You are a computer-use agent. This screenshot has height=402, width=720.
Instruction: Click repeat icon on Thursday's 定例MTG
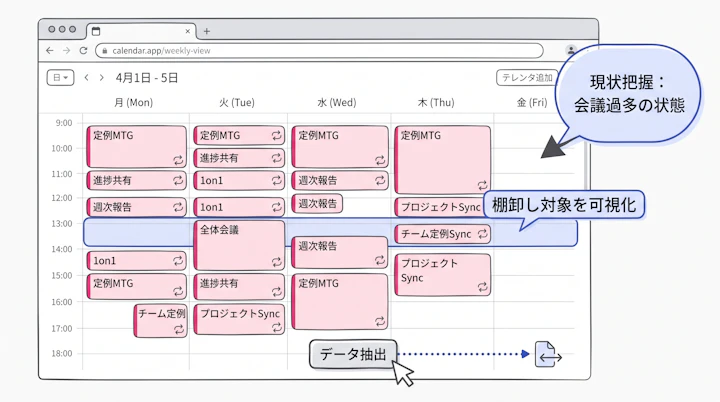pos(482,185)
